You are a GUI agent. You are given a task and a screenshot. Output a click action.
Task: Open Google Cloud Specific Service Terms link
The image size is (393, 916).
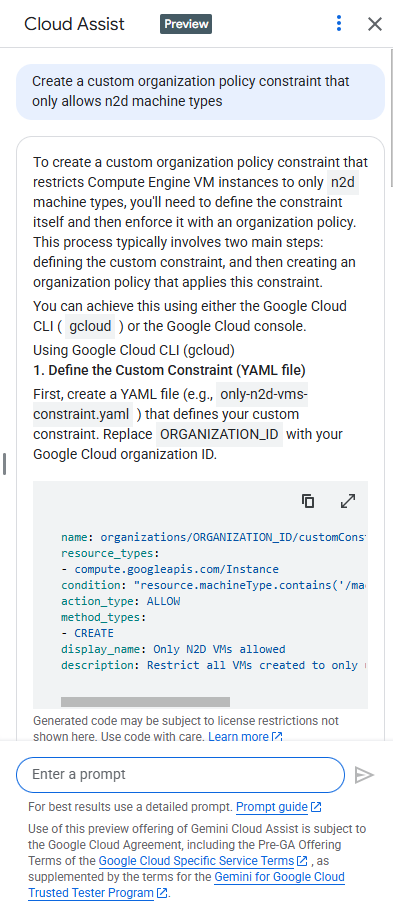point(203,861)
